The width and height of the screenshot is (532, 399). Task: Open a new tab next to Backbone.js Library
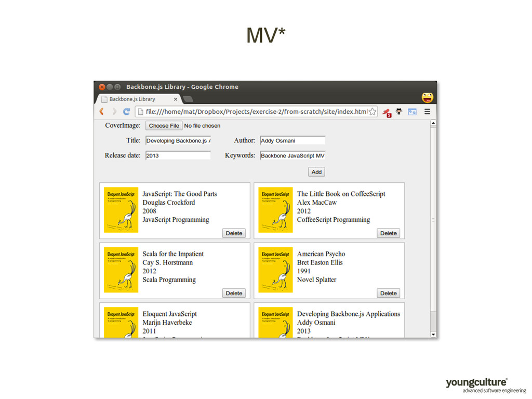pyautogui.click(x=188, y=99)
